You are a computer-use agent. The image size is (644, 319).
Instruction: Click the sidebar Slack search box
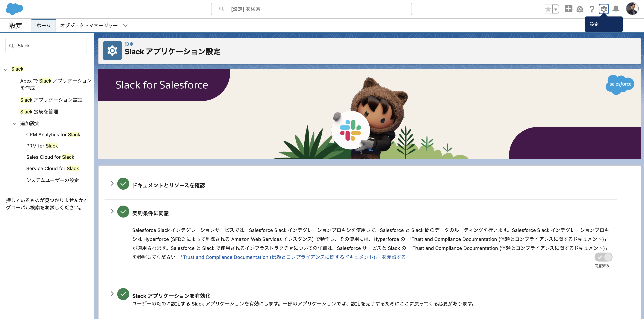[x=46, y=45]
